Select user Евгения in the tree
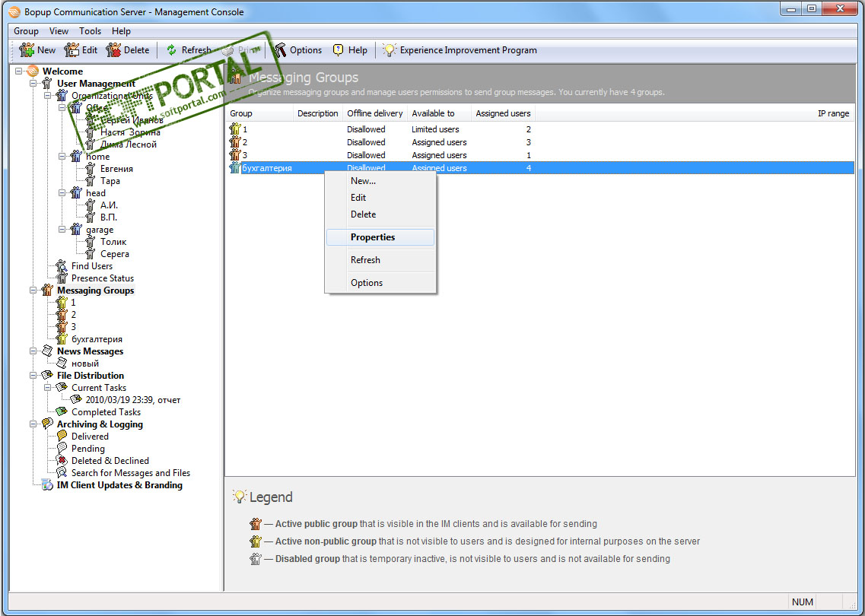This screenshot has height=616, width=865. [116, 169]
